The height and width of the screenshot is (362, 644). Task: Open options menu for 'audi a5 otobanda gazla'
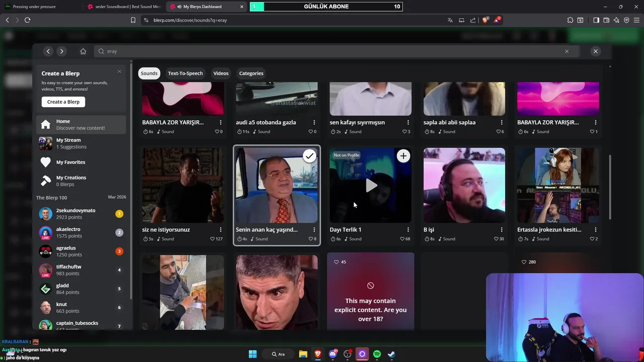pyautogui.click(x=314, y=122)
